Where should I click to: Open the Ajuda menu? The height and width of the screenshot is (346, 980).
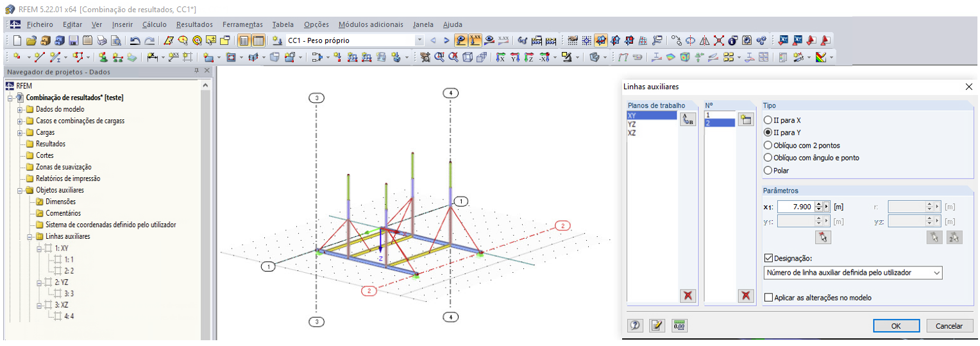tap(452, 24)
